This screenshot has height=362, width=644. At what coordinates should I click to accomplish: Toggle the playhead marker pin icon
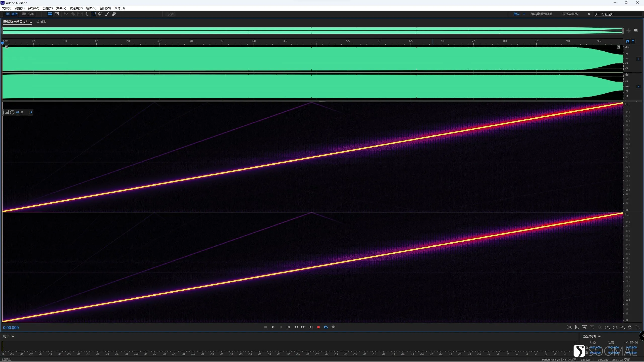(633, 41)
